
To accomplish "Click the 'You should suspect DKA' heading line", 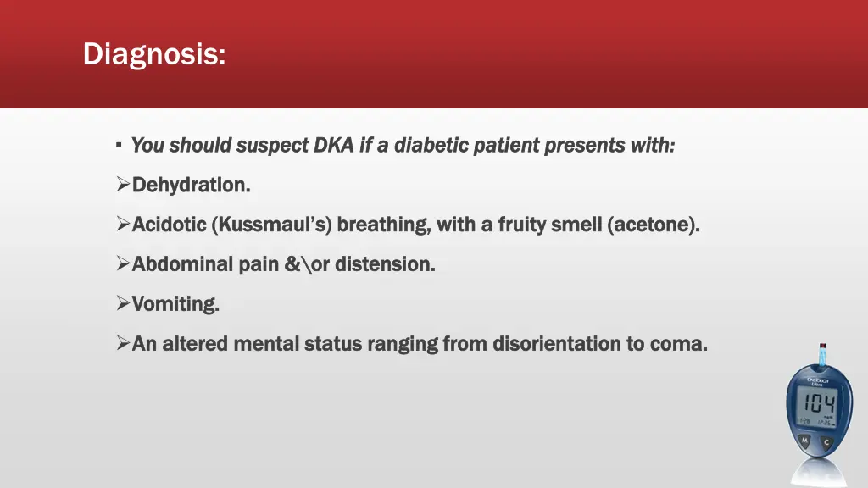I will [x=403, y=146].
